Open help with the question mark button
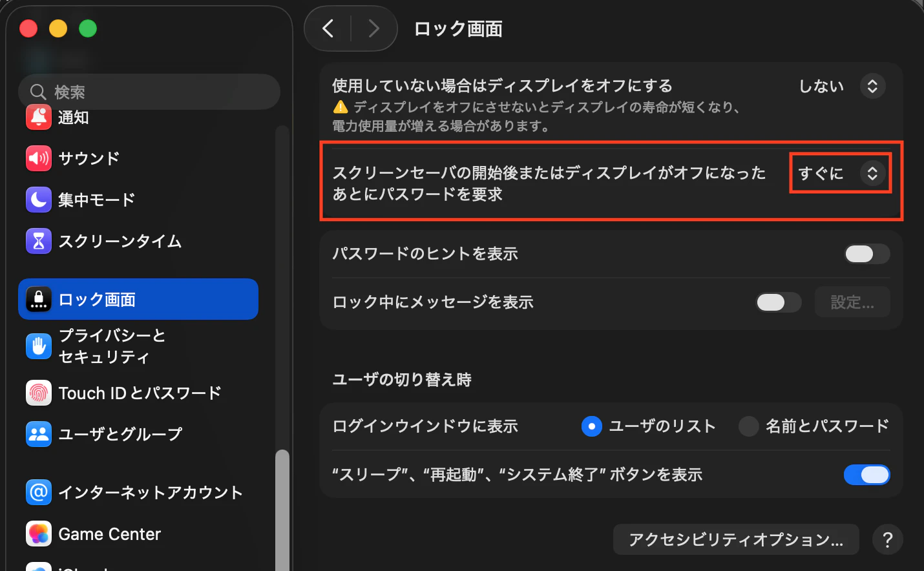Screen dimensions: 924x571 click(888, 539)
